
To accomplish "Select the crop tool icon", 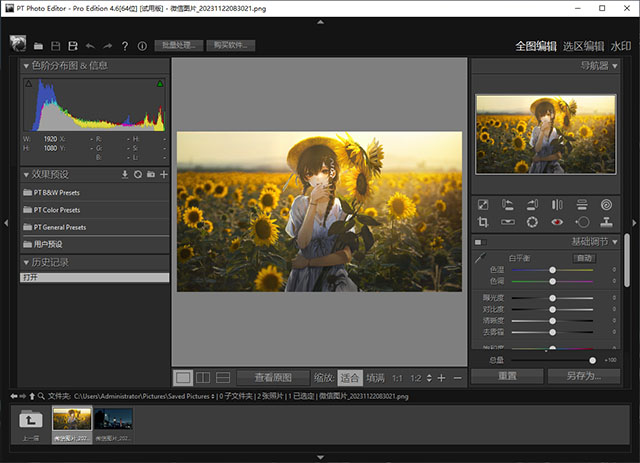I will (x=483, y=222).
